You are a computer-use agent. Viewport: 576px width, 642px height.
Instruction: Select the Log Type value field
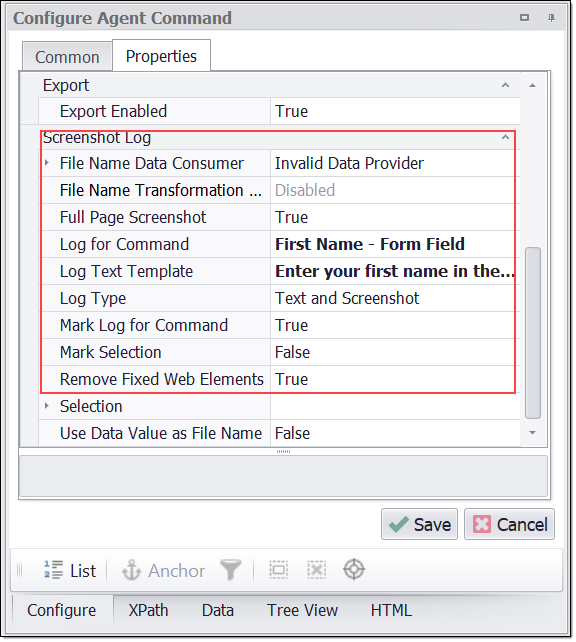[x=395, y=298]
